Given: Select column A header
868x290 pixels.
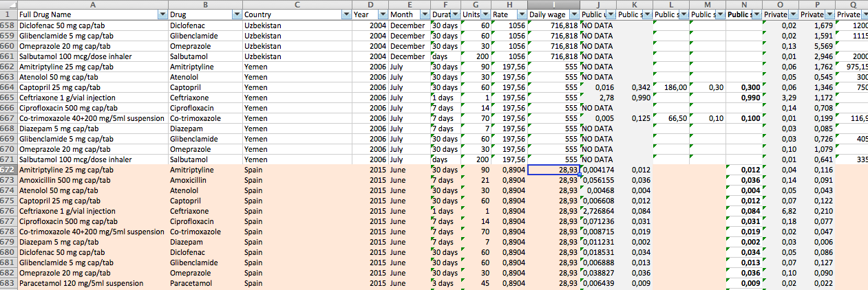Looking at the screenshot, I should [93, 4].
